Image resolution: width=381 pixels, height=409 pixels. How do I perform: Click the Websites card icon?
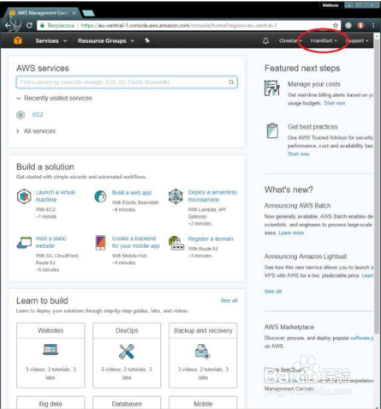point(50,349)
